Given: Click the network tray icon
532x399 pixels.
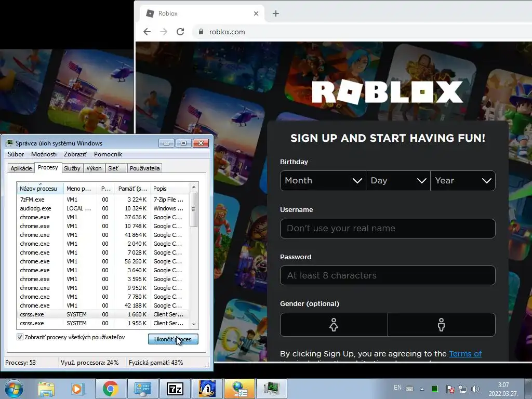Looking at the screenshot, I should 463,389.
